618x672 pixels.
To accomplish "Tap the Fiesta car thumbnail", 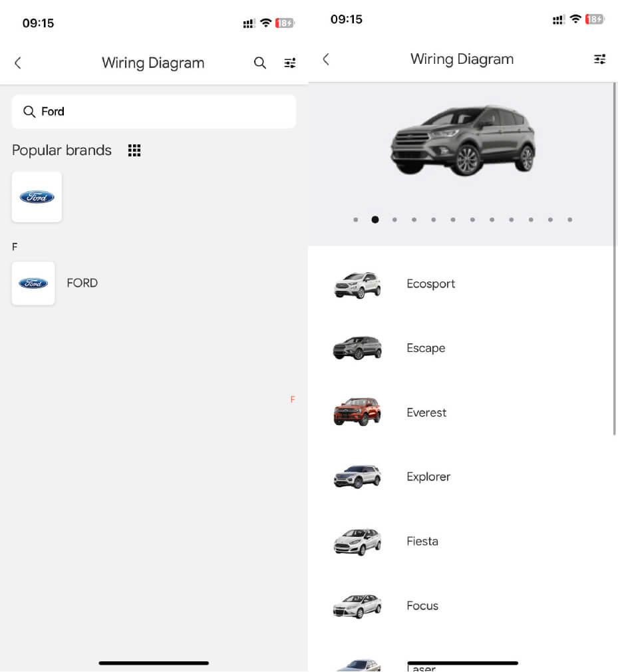I will click(x=357, y=542).
